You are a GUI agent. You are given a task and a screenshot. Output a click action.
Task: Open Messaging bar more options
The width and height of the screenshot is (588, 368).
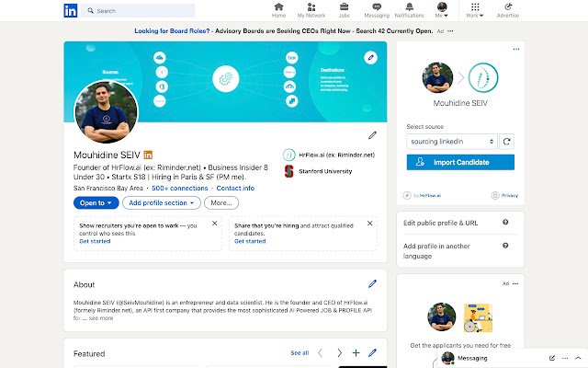pos(565,358)
